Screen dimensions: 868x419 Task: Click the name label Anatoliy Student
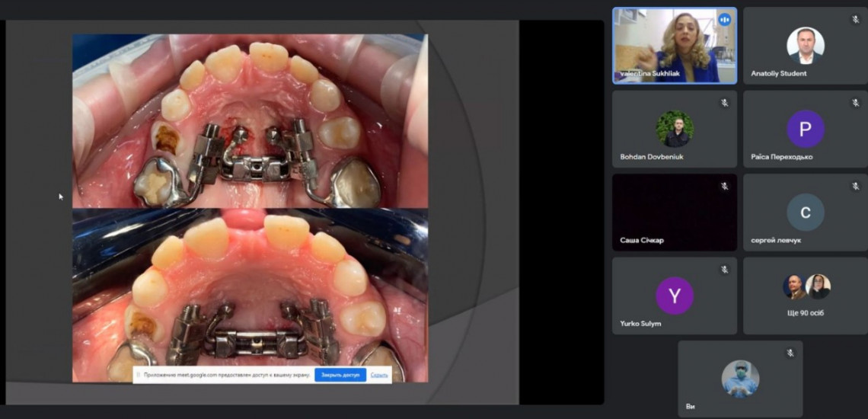pos(778,73)
